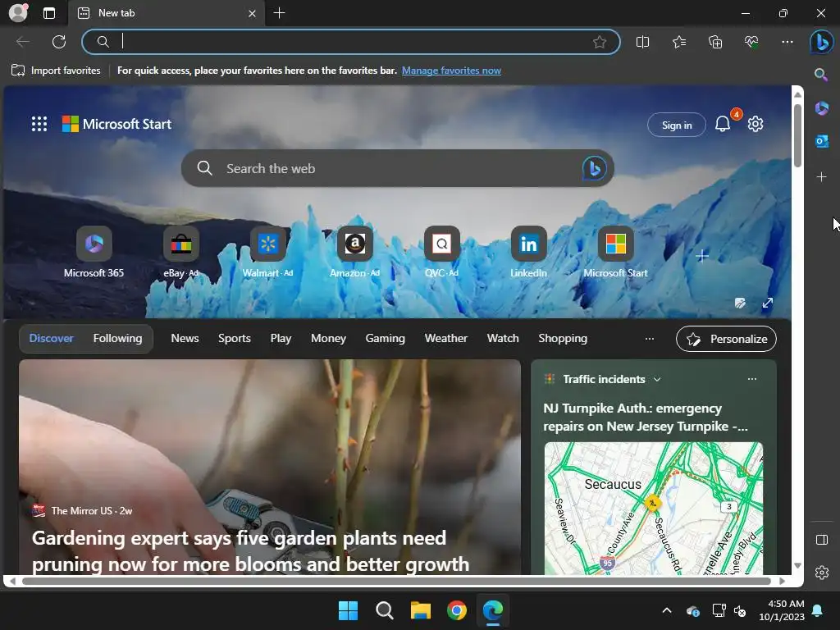
Task: Open the QVC quick link
Action: tap(441, 253)
